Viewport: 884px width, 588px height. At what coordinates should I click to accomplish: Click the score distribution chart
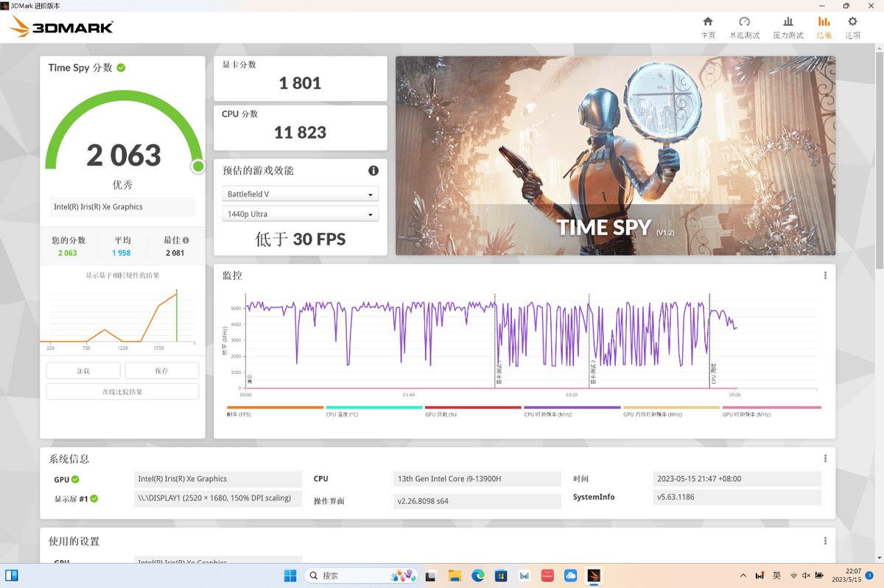122,317
